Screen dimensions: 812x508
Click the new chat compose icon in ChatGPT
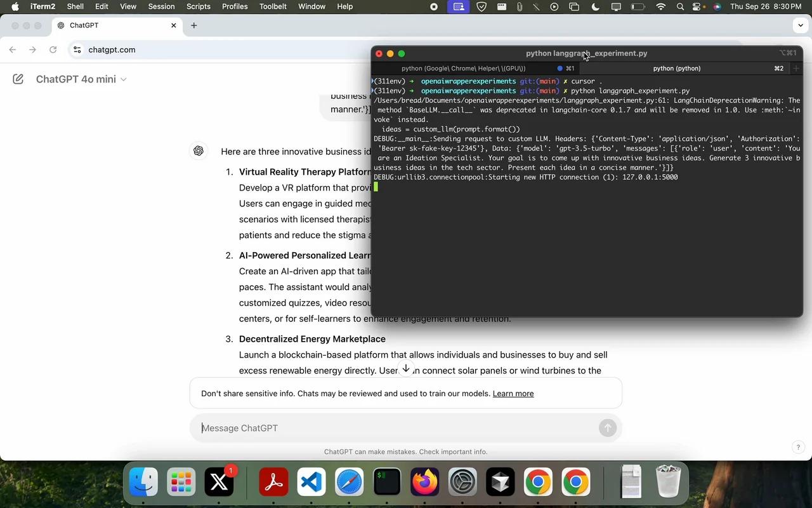click(x=17, y=79)
